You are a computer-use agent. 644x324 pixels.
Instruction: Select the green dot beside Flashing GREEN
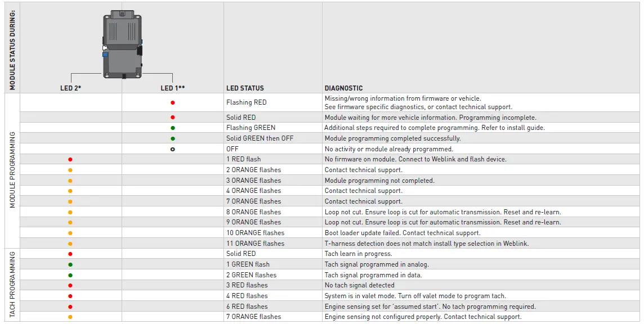[173, 128]
